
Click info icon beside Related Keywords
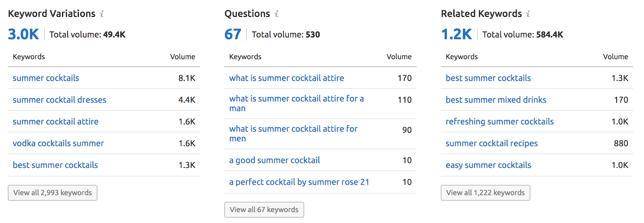[528, 14]
